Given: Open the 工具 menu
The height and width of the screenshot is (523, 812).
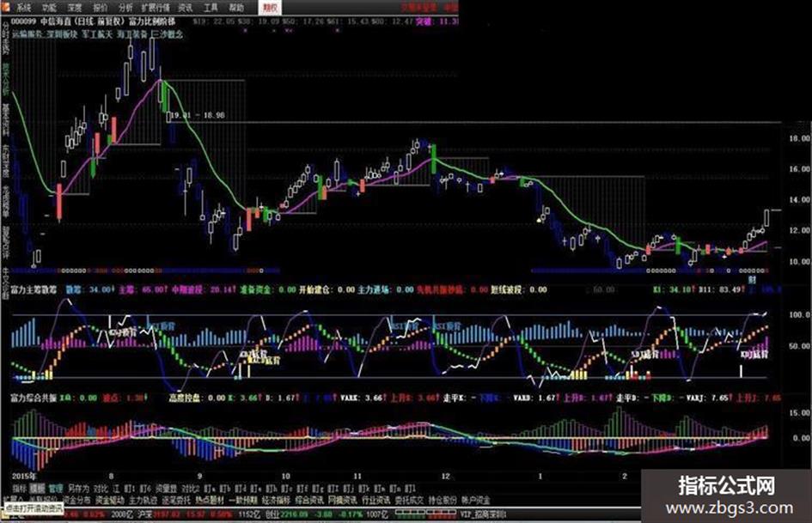Looking at the screenshot, I should tap(211, 8).
